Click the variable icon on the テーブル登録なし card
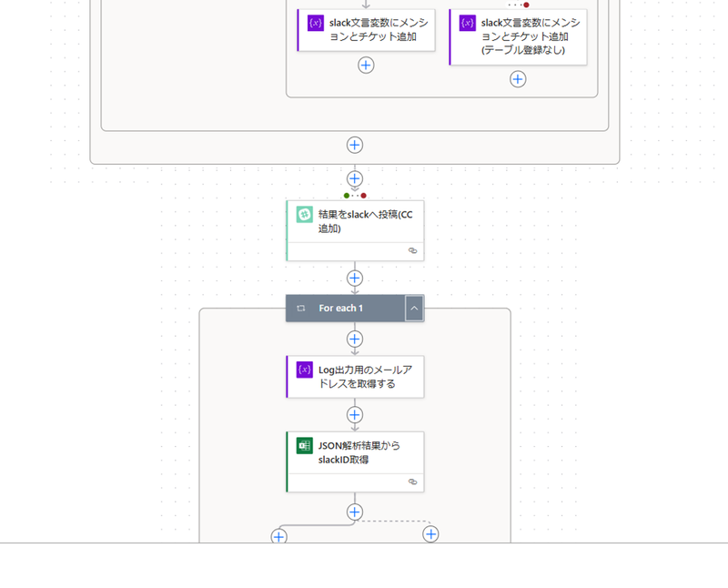728x588 pixels. point(468,23)
